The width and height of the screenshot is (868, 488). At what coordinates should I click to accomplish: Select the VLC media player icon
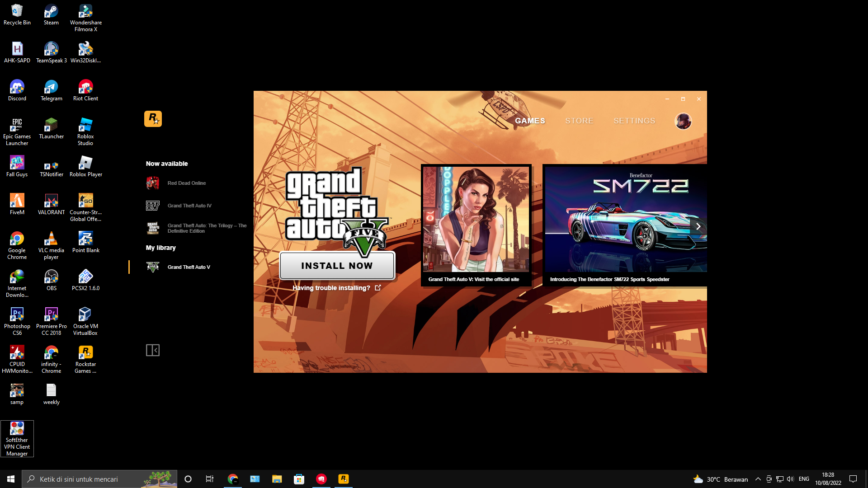(51, 246)
